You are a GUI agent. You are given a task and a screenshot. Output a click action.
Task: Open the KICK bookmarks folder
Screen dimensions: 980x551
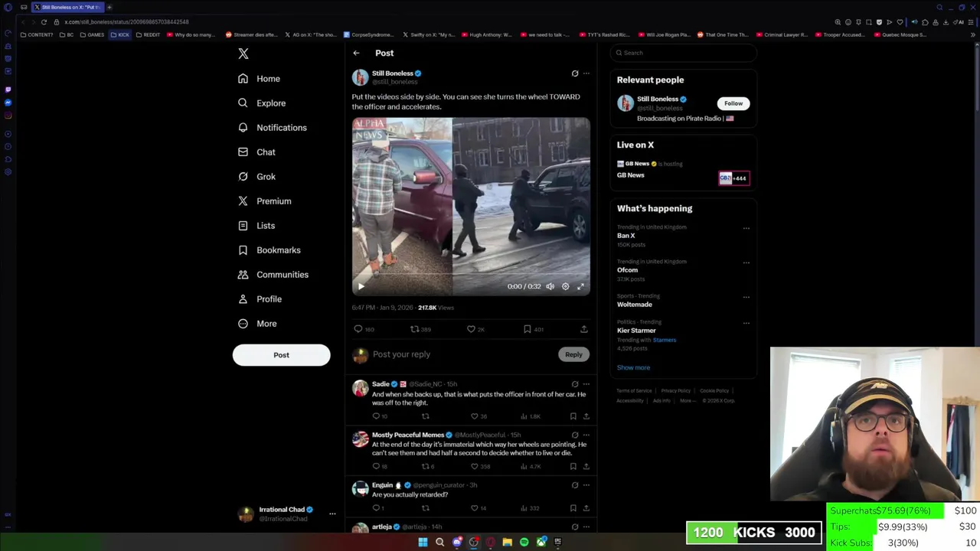[120, 34]
